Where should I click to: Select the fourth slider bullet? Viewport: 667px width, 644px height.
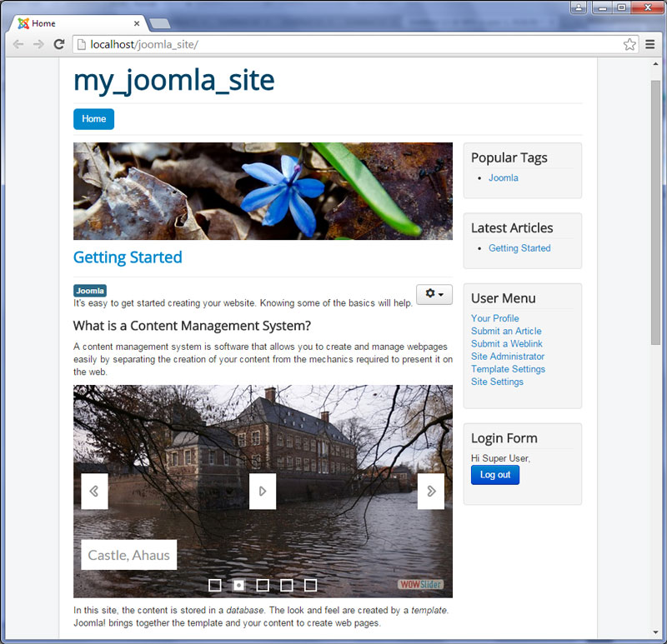point(286,586)
